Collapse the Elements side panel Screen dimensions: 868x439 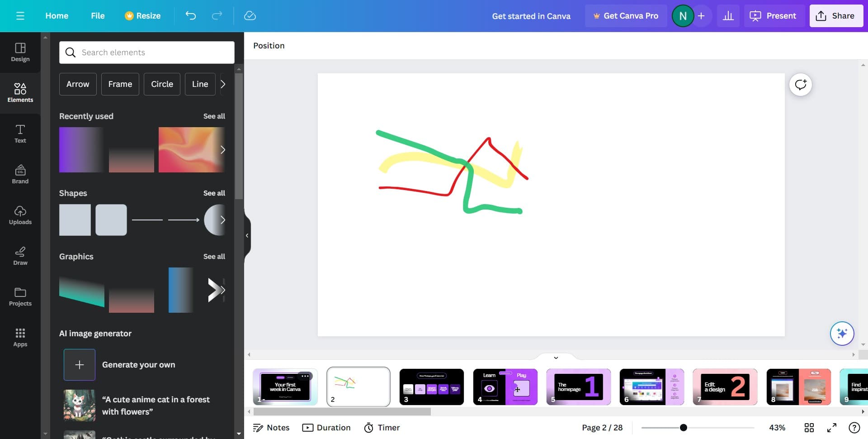247,235
